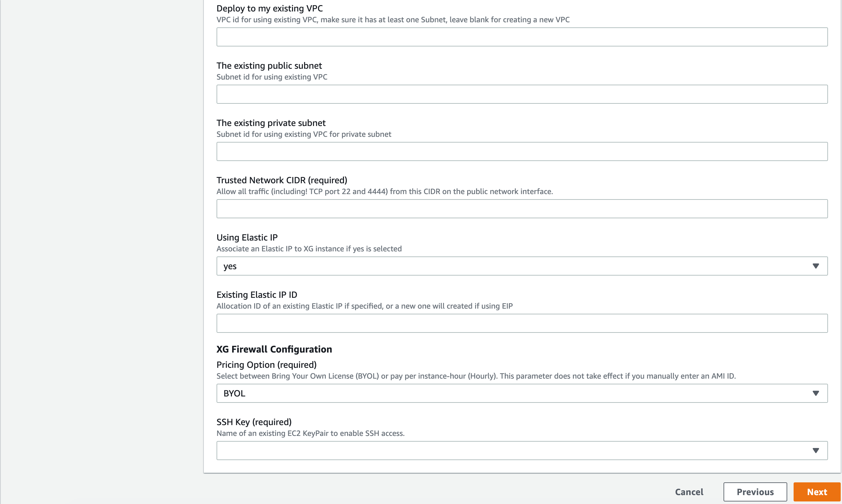Cancel the stack creation
The image size is (842, 504).
(689, 492)
